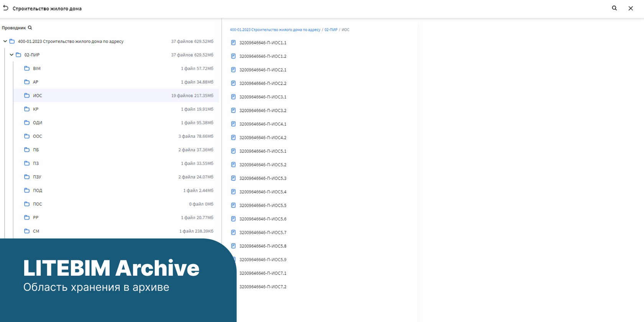Close the archive viewer with the X
The height and width of the screenshot is (322, 644).
coord(631,8)
